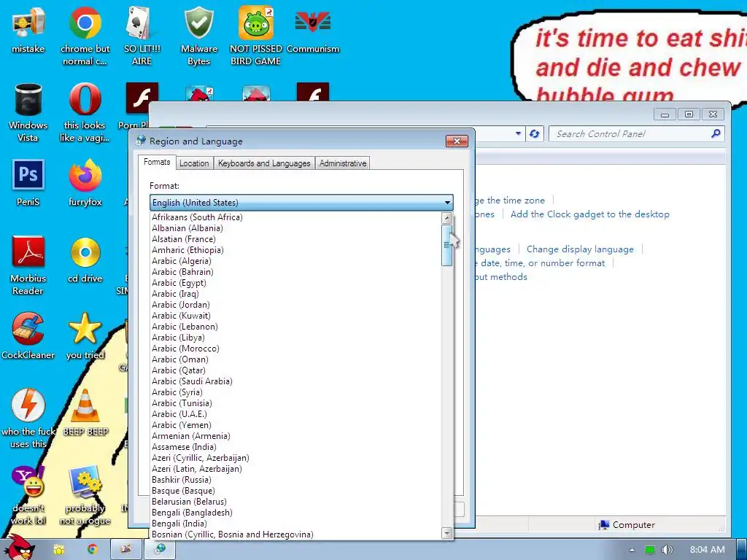Click the format list scrollbar thumb
The height and width of the screenshot is (560, 747).
tap(447, 245)
